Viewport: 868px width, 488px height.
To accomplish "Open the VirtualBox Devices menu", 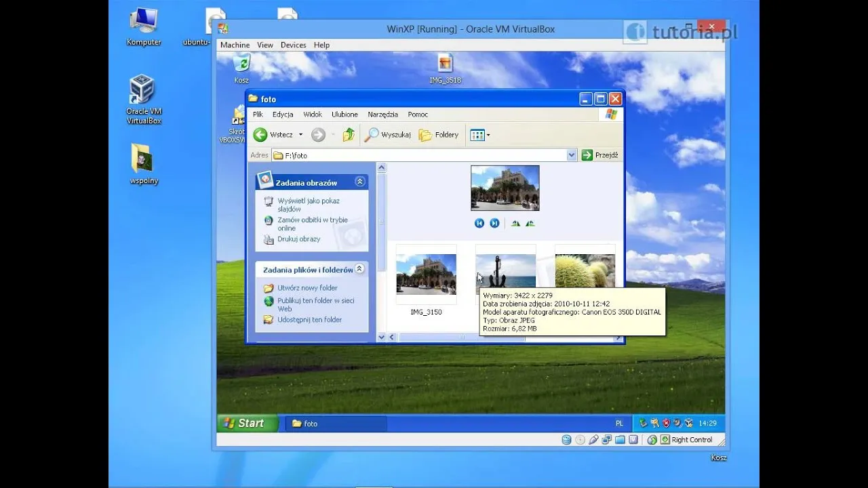I will [293, 45].
